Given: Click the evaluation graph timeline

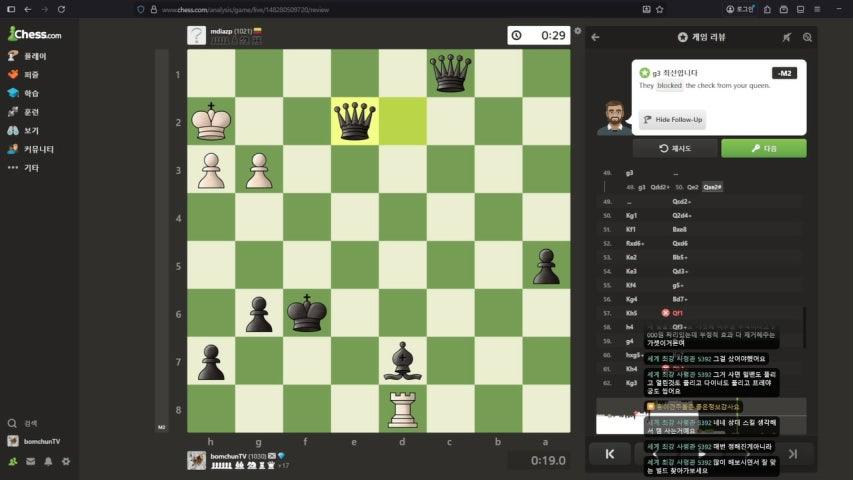Looking at the screenshot, I should point(701,416).
